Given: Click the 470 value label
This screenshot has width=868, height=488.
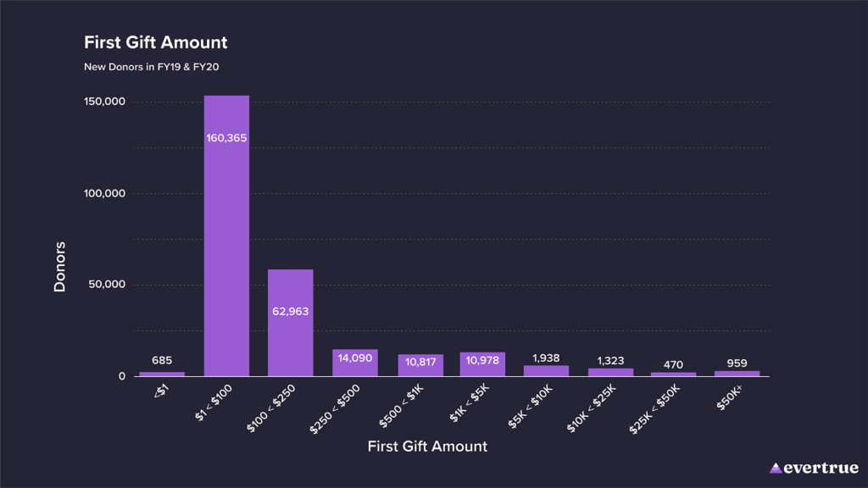Looking at the screenshot, I should point(673,365).
